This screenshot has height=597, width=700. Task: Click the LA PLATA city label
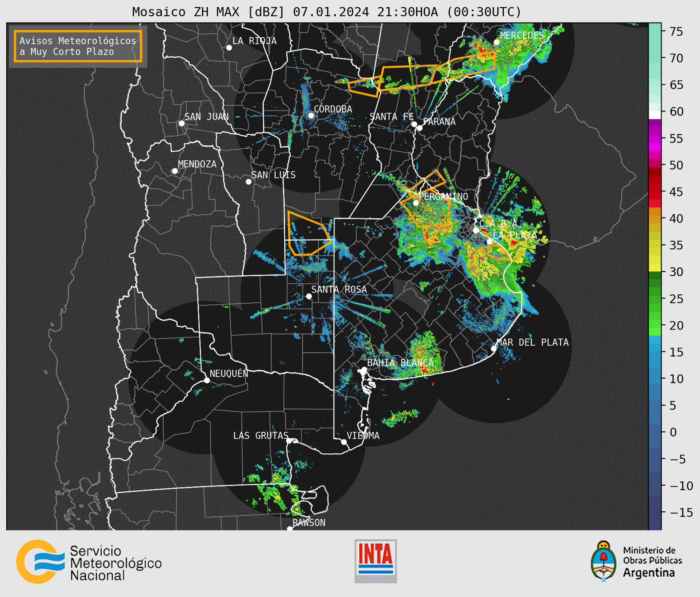coord(515,235)
